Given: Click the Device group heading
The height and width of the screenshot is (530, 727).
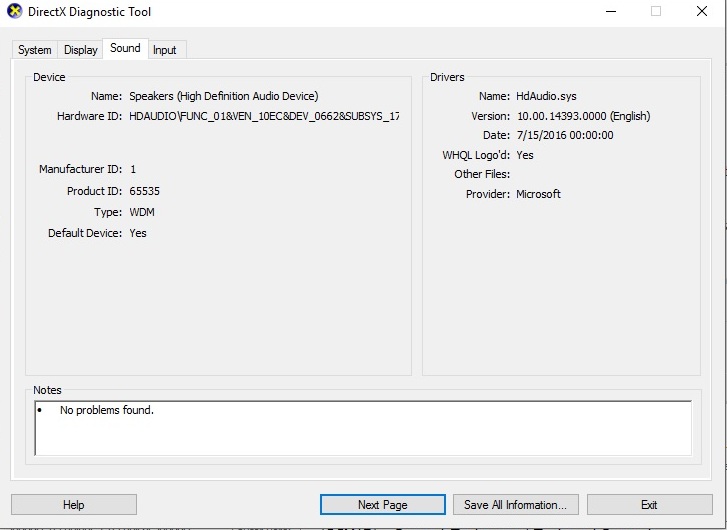Looking at the screenshot, I should [49, 77].
